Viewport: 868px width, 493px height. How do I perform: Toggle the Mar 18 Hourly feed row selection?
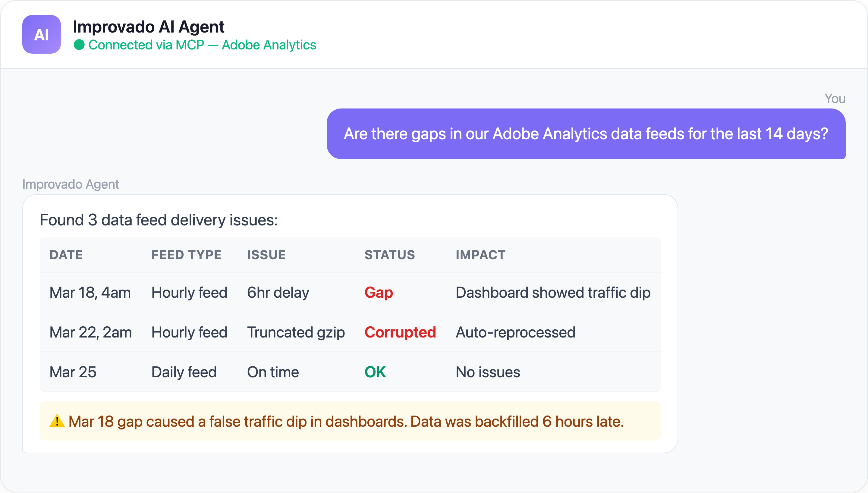tap(349, 292)
